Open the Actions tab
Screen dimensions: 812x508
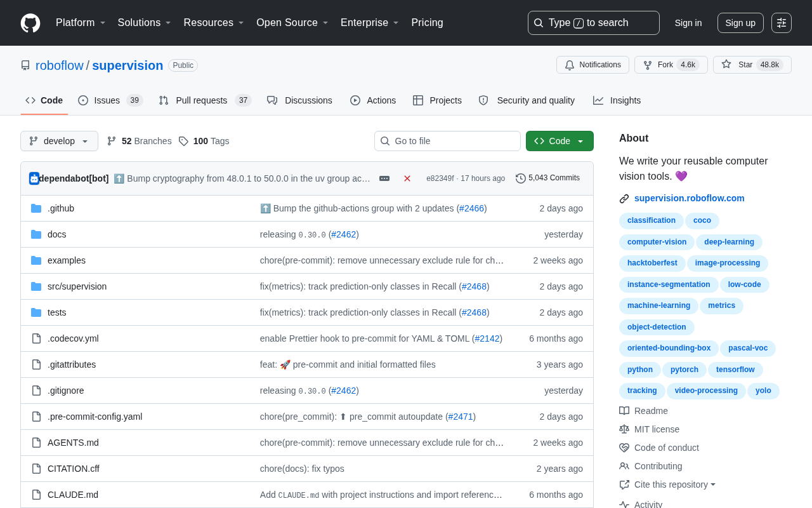(373, 100)
